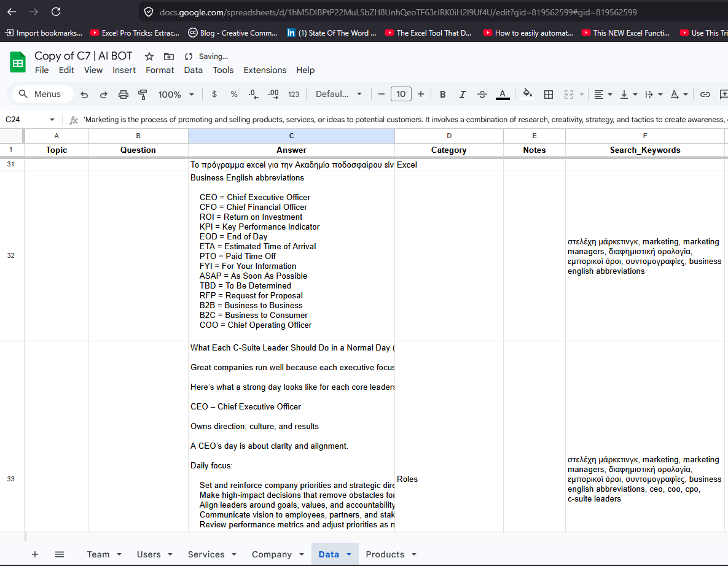
Task: Open the Extensions menu
Action: 265,70
